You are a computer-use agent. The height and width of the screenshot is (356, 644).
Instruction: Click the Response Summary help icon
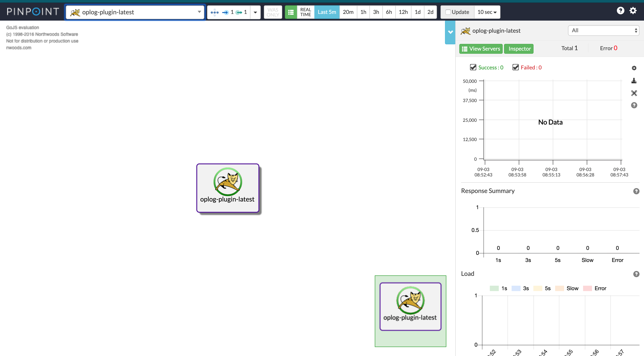click(636, 191)
